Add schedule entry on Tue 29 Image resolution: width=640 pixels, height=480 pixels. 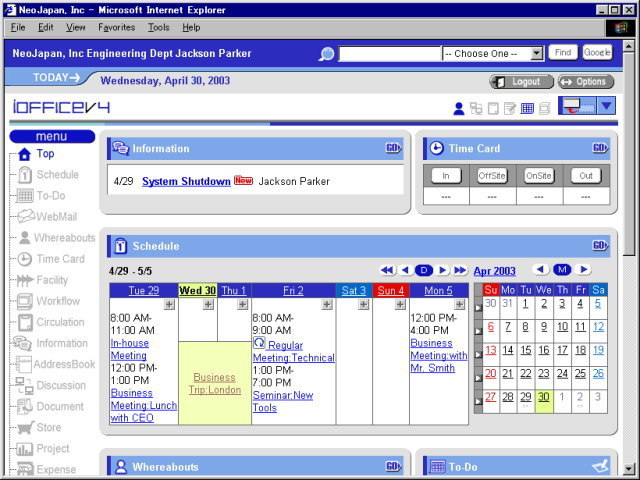point(169,304)
